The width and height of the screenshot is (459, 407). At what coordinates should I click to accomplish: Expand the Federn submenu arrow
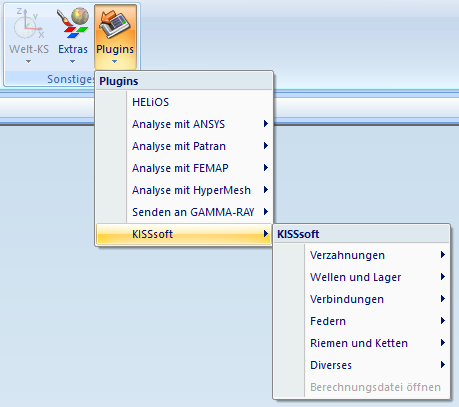tap(443, 321)
